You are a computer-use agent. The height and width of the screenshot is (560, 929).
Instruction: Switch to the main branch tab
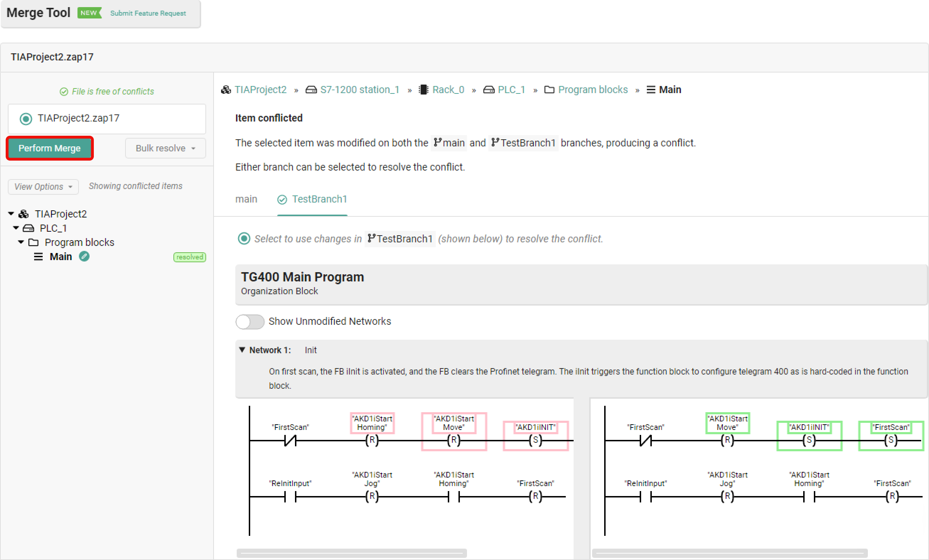[x=246, y=199]
